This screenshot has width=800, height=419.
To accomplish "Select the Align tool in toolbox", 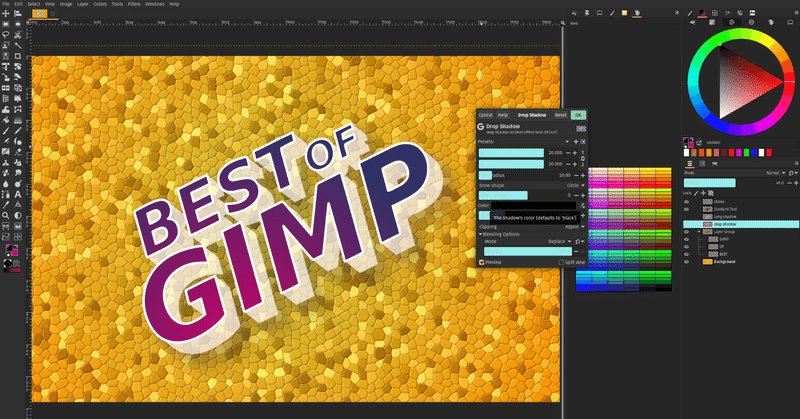I will [x=18, y=14].
